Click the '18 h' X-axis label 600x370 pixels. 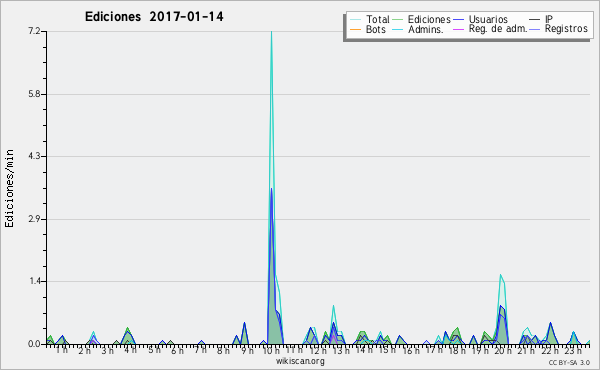click(x=457, y=350)
